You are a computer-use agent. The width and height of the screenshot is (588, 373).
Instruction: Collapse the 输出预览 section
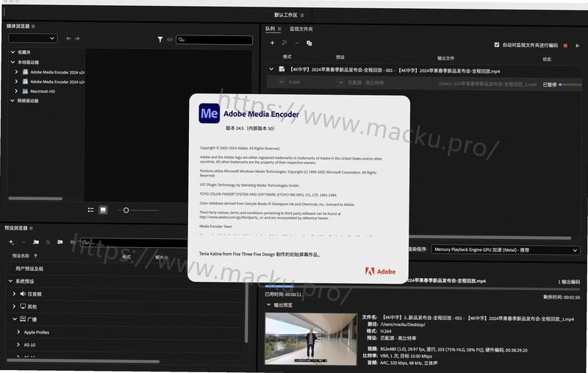point(268,305)
